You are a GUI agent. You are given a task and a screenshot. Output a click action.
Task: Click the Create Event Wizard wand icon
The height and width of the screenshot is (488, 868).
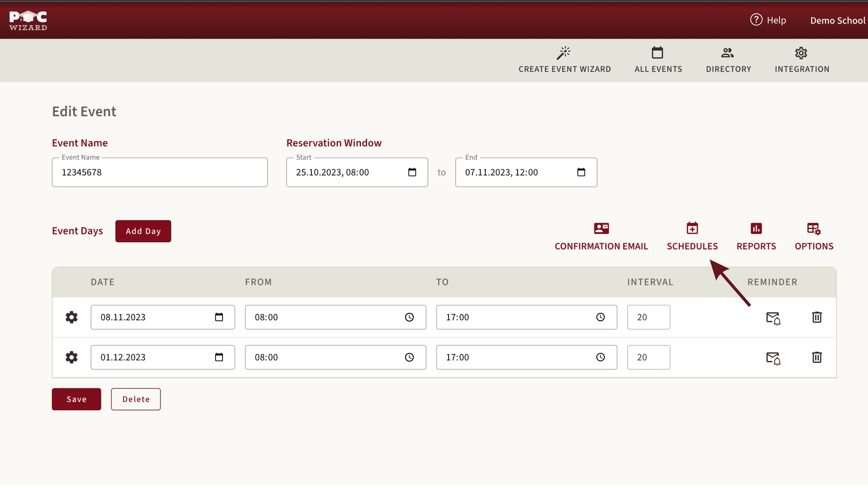click(x=564, y=53)
